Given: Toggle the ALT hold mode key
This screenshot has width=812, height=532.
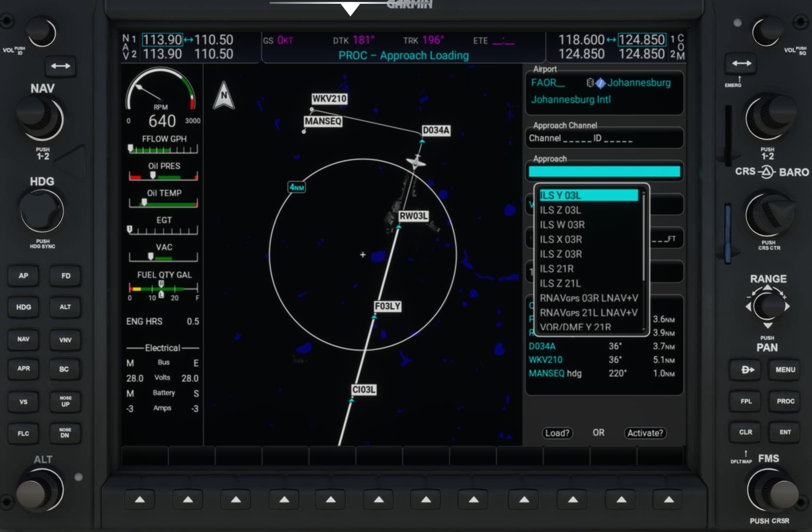Looking at the screenshot, I should point(66,307).
